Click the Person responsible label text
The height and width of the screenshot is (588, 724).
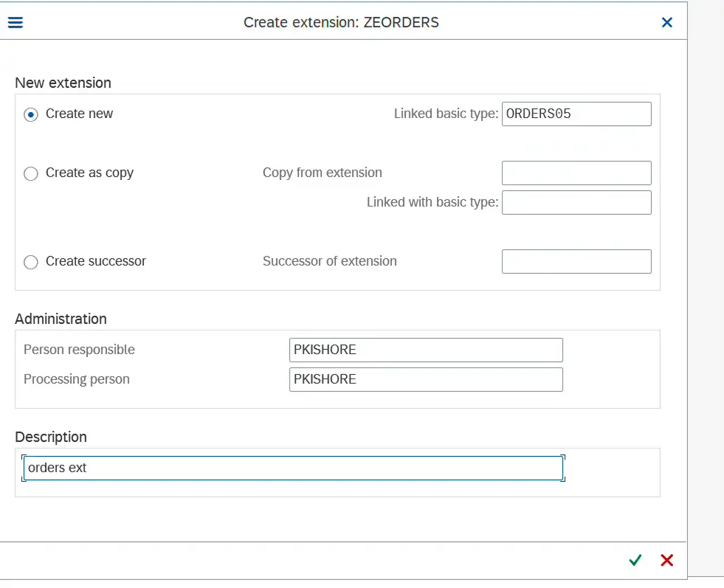[79, 350]
